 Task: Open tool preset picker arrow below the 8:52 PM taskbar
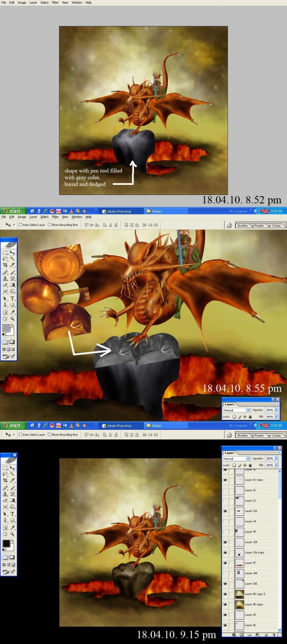[x=14, y=225]
